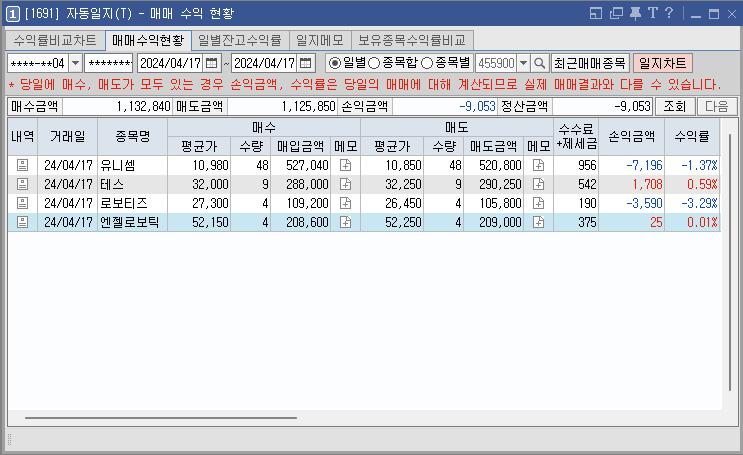
Task: Open the detail icon in the 테스 row
Action: tap(22, 184)
